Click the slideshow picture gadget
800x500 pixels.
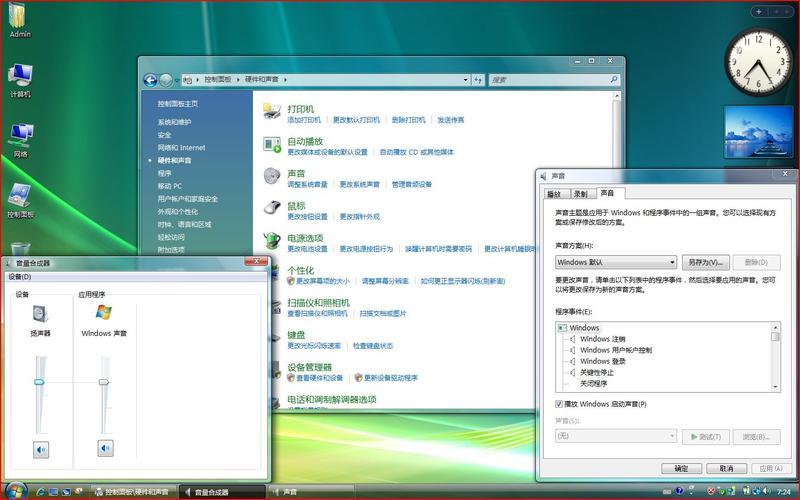click(x=758, y=132)
